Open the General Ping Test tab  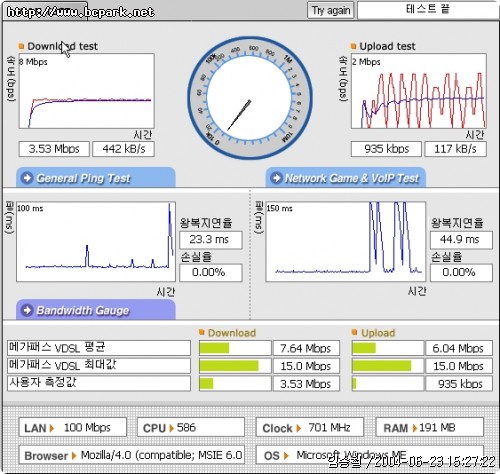[x=96, y=178]
